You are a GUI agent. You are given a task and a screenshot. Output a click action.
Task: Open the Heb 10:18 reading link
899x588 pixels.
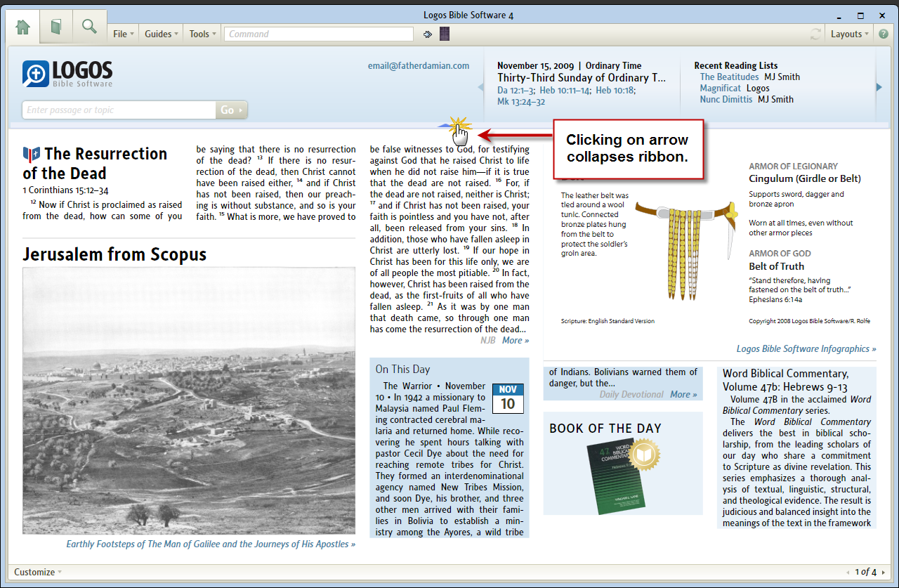click(616, 90)
